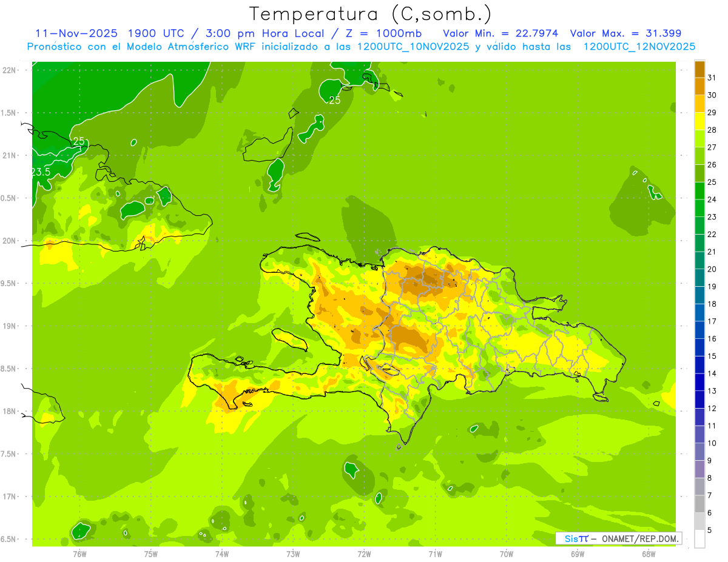
Task: Pick the dark blue swatch between 13 and 14
Action: pyautogui.click(x=699, y=383)
